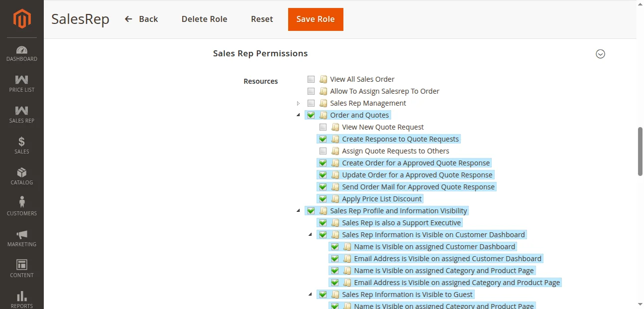Open the Sales dollar-sign icon

click(22, 142)
